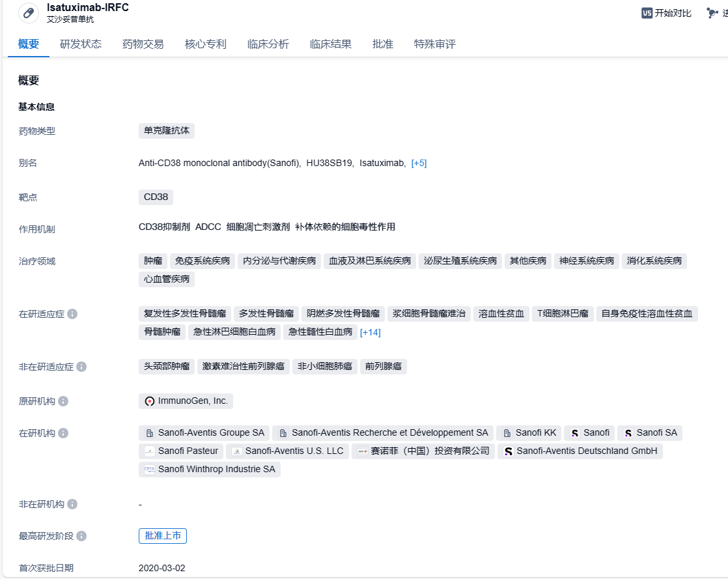Click info icon next to 原研机构

pos(63,401)
